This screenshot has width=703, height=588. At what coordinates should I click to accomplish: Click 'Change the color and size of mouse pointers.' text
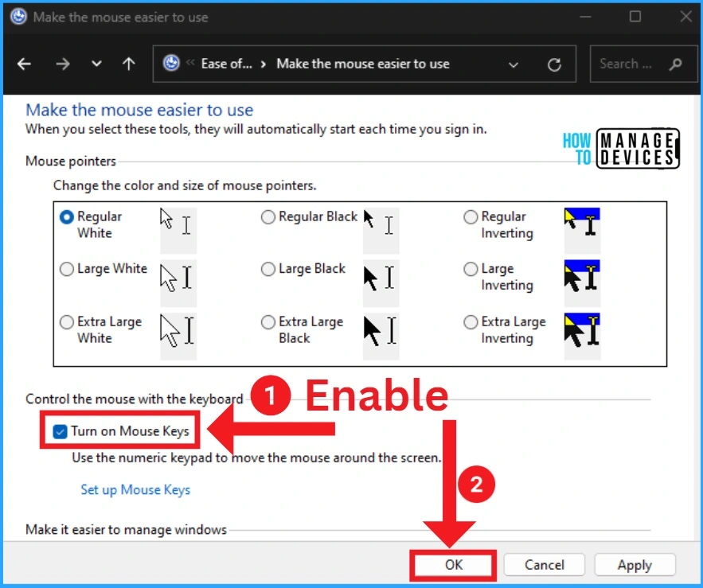(x=185, y=185)
